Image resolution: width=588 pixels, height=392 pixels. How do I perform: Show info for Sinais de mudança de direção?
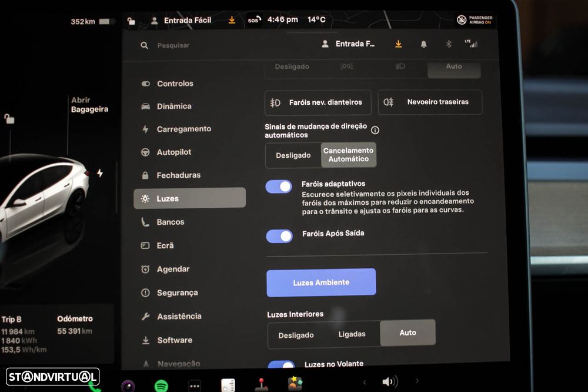click(x=375, y=130)
